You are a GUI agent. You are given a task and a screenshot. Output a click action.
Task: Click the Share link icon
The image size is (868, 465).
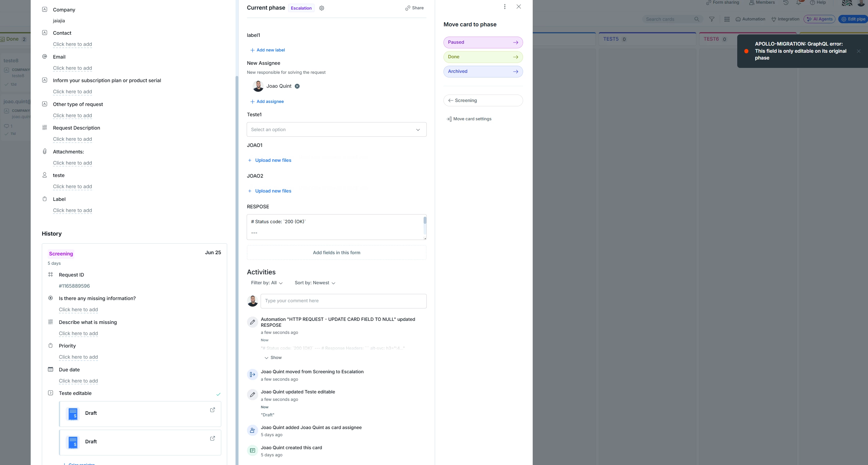408,8
